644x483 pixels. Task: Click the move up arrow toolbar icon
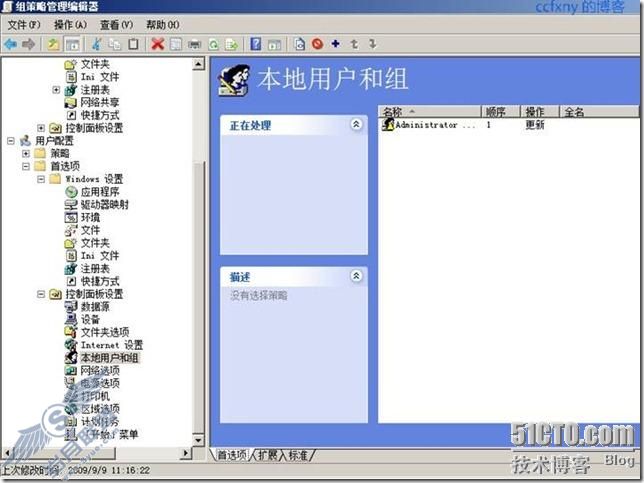[354, 44]
